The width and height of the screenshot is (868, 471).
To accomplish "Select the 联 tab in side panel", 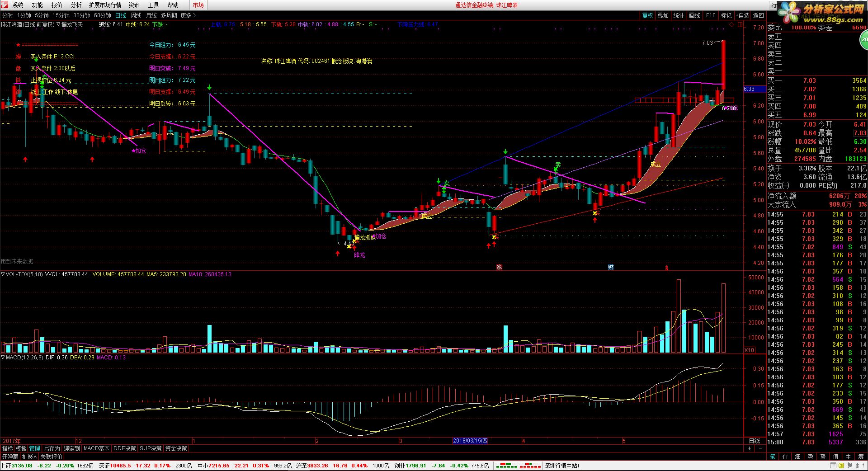I will pos(823,457).
